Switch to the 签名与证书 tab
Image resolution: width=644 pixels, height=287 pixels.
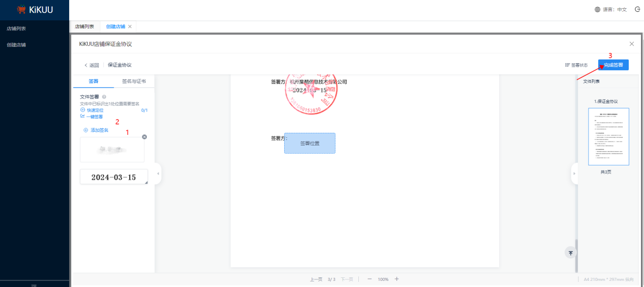click(134, 81)
